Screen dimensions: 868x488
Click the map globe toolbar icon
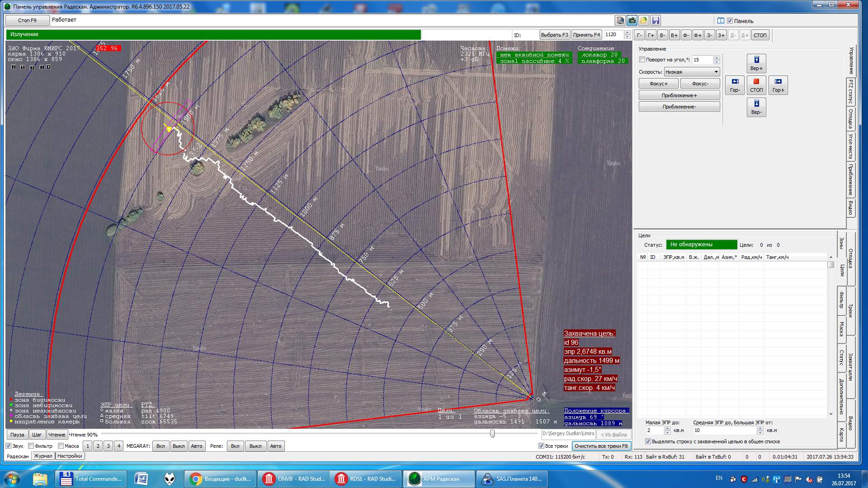[x=620, y=20]
